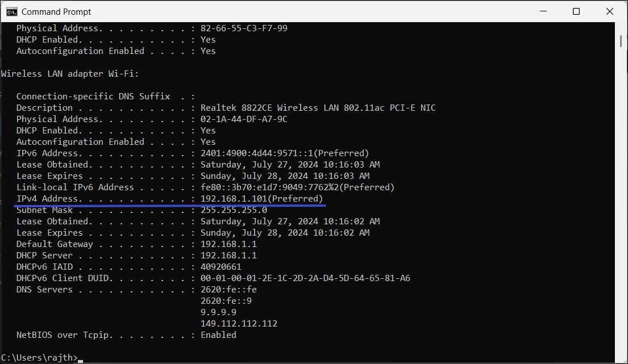Click the scrollbar down arrow

click(x=621, y=358)
